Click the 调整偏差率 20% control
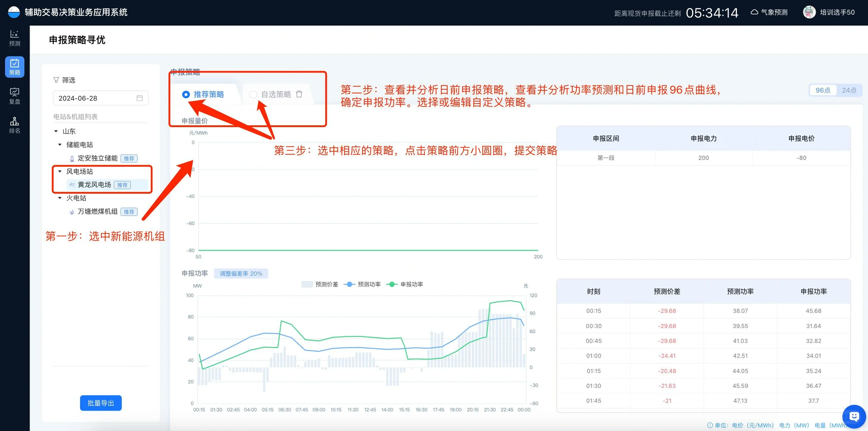The width and height of the screenshot is (868, 431). point(241,273)
